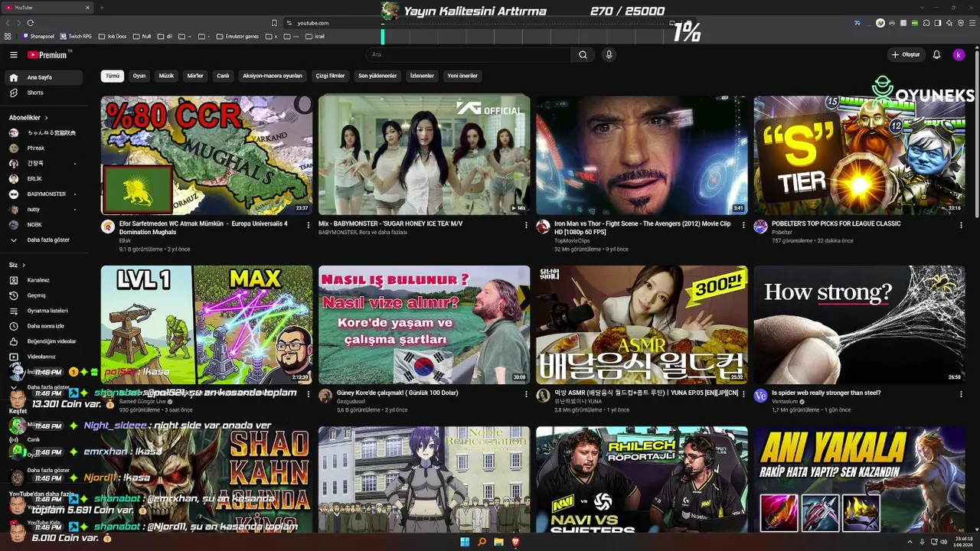Select the Tümü filter chip
Image resolution: width=980 pixels, height=551 pixels.
(113, 76)
